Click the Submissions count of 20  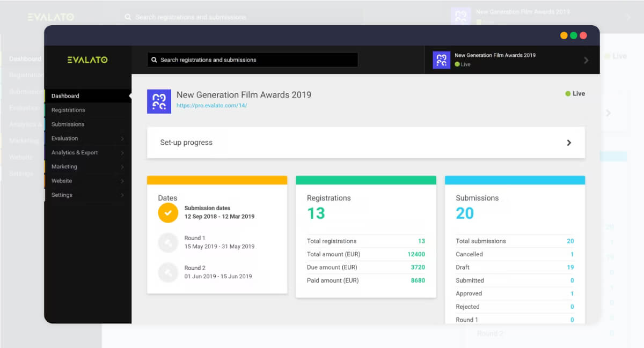click(x=465, y=214)
